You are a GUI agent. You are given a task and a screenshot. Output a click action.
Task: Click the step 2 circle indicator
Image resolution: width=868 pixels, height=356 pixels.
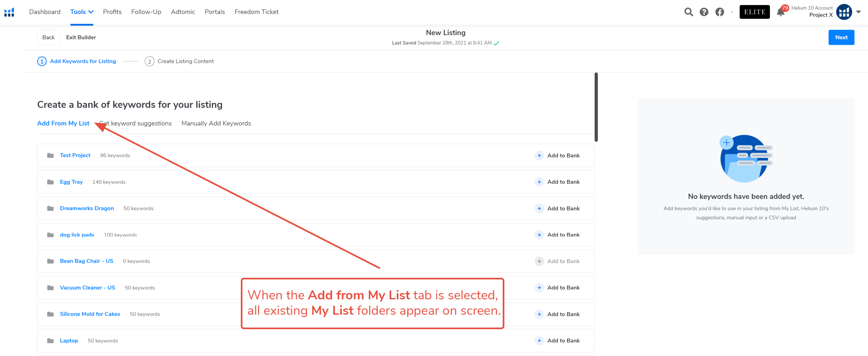tap(150, 61)
